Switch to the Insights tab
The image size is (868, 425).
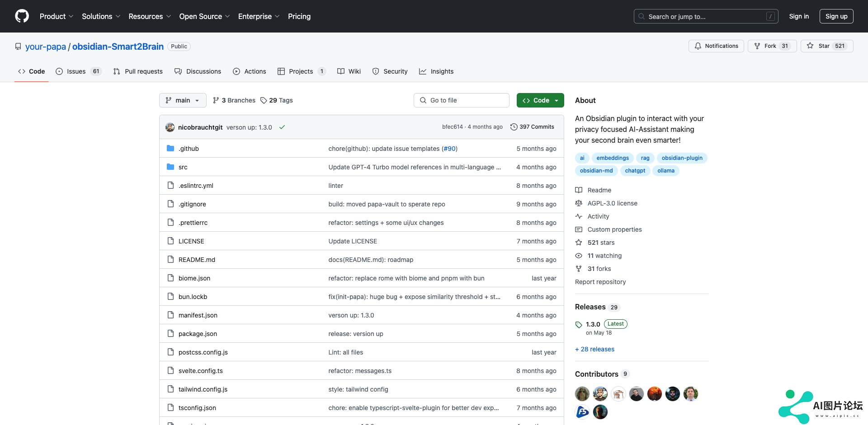[x=436, y=71]
